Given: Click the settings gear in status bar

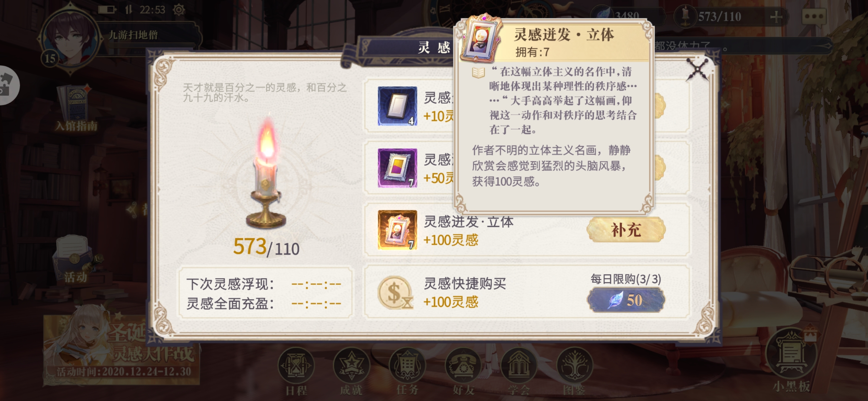Looking at the screenshot, I should click(x=179, y=10).
